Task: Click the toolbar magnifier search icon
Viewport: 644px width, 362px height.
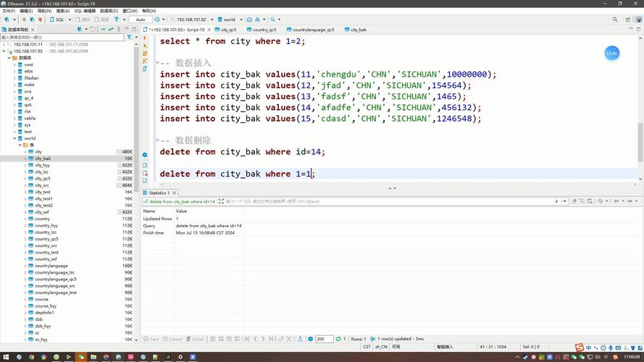Action: coord(272,20)
